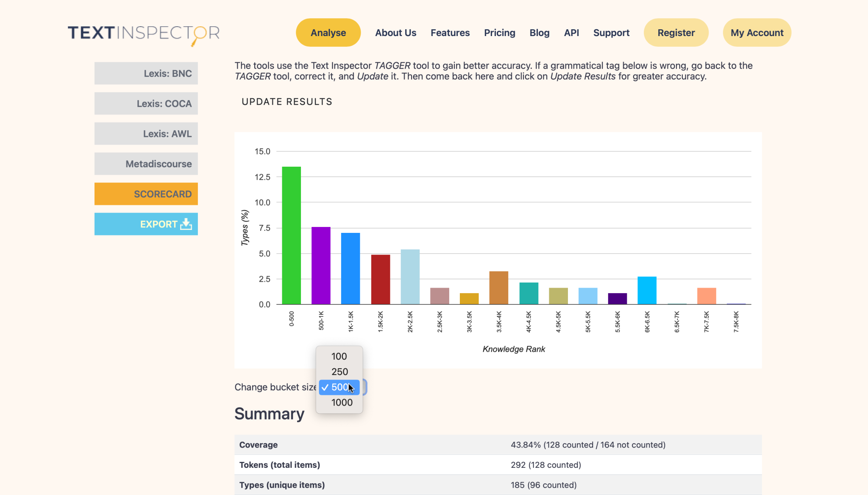This screenshot has height=495, width=868.
Task: Click the green 0-500 bar
Action: pos(291,236)
